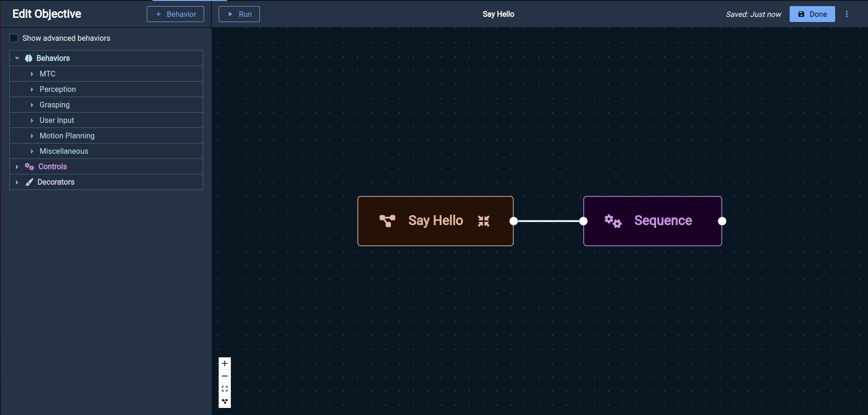Open the three-dot more options menu
This screenshot has width=868, height=415.
(847, 14)
